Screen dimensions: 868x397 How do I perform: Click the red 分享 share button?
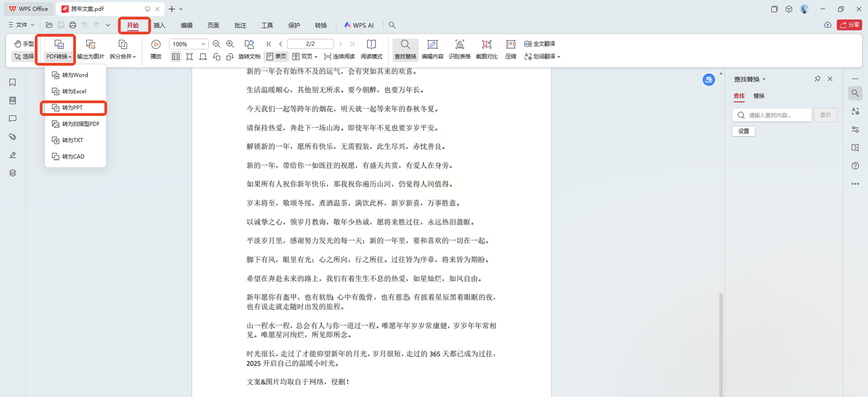849,25
